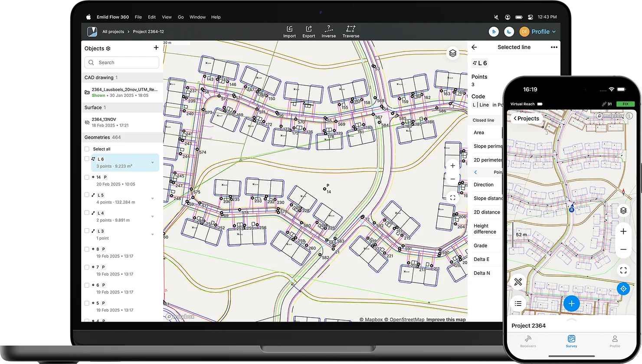Expand the L 4 geometry item
This screenshot has height=364, width=642.
pos(152,217)
